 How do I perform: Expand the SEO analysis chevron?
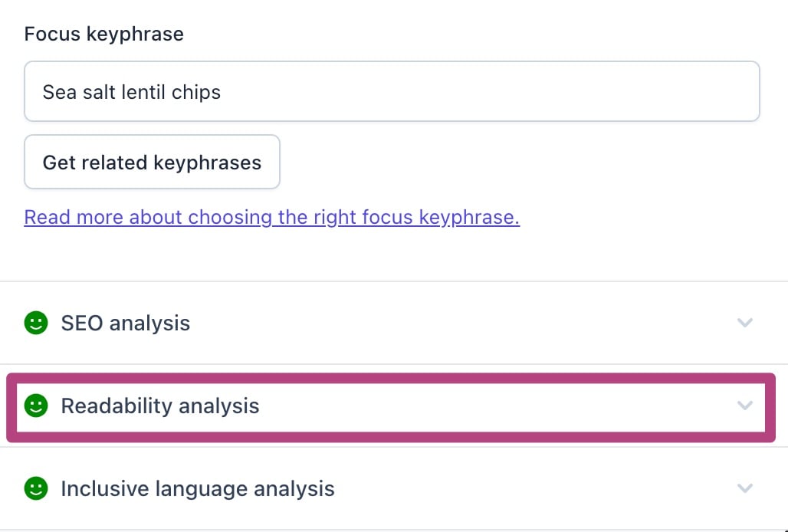pos(745,323)
